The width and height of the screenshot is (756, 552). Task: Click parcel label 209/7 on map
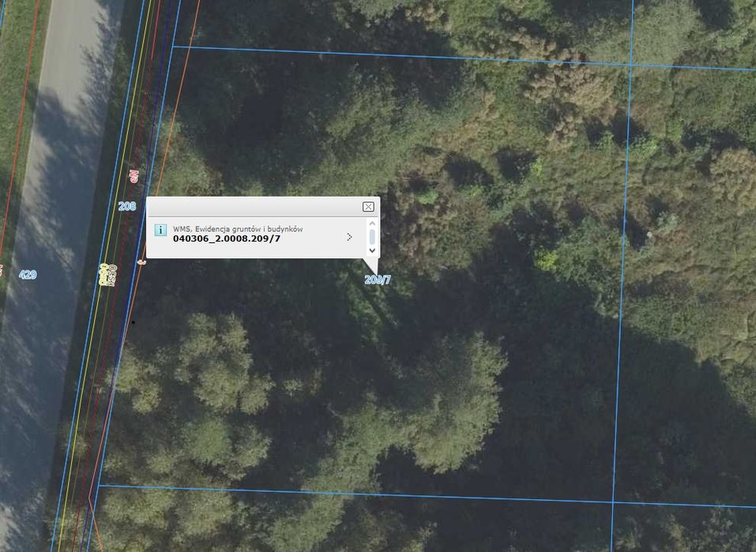[x=378, y=280]
